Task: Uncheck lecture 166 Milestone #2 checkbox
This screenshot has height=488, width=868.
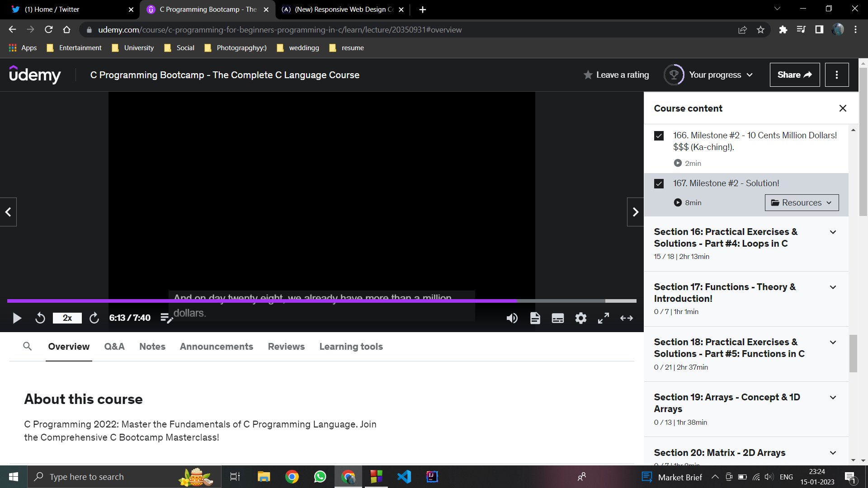Action: pos(659,136)
